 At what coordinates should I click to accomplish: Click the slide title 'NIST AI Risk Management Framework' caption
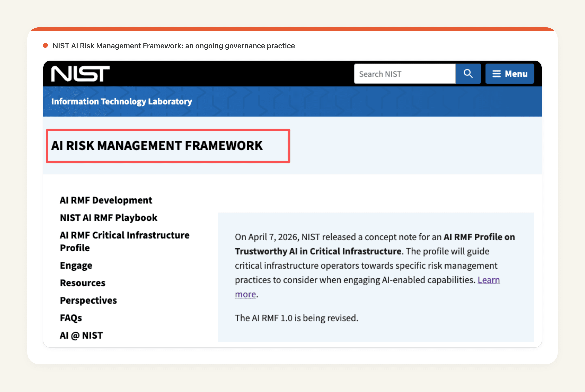(174, 46)
